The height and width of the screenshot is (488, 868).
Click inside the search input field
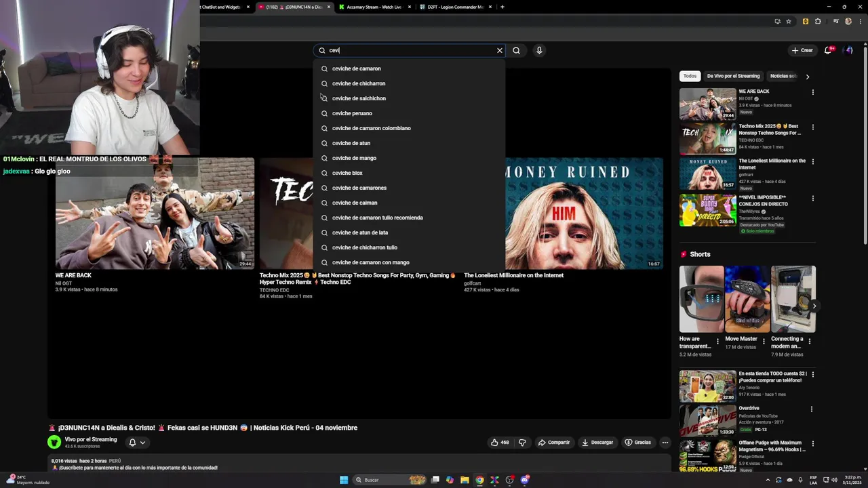click(x=411, y=50)
